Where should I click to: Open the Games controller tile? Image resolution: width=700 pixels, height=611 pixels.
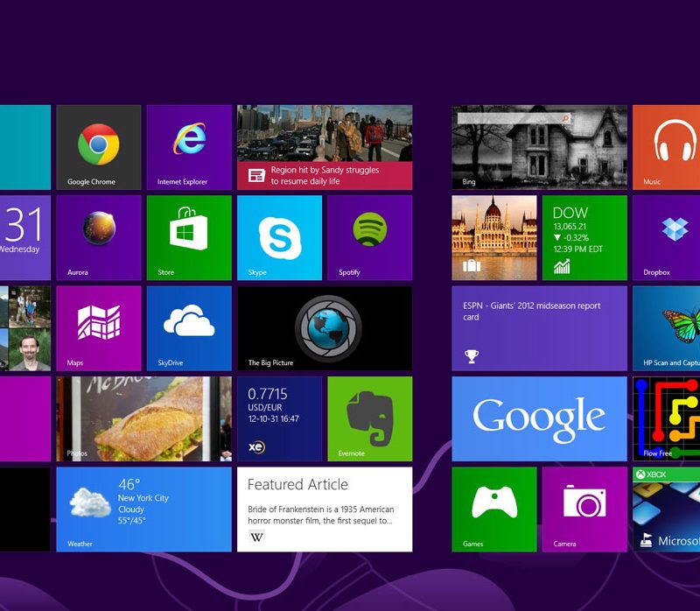[493, 508]
